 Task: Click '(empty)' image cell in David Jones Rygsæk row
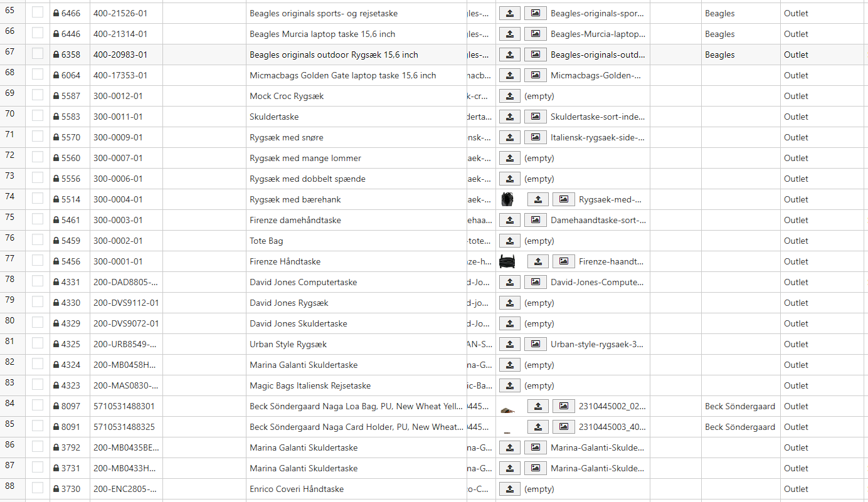(x=539, y=303)
